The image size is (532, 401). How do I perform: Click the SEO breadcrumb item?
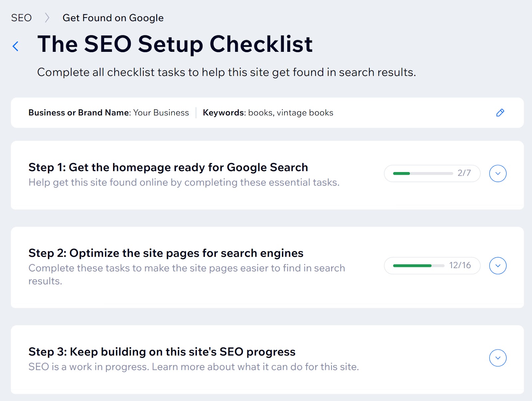coord(21,18)
